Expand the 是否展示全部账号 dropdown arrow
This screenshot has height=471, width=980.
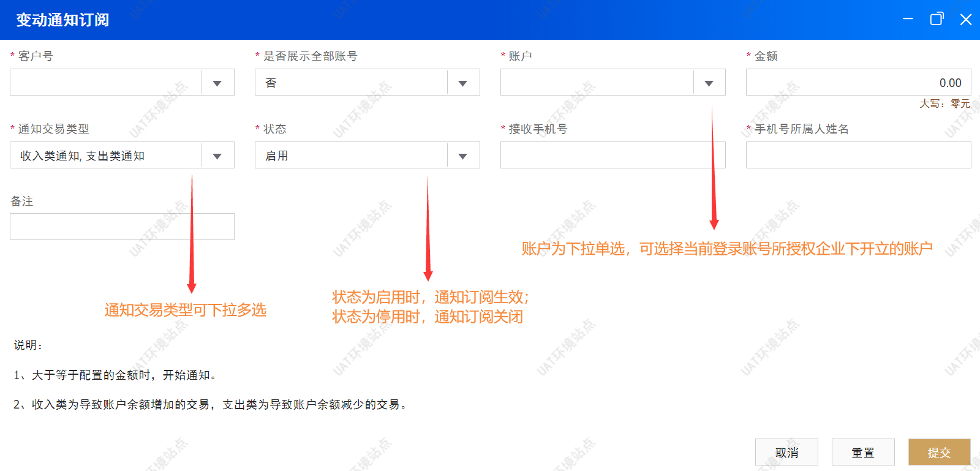[x=463, y=83]
